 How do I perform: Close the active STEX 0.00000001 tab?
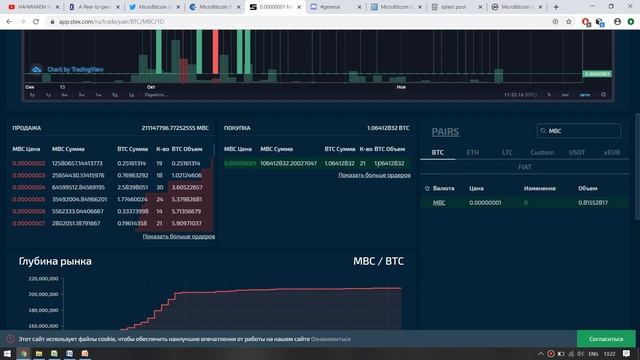pos(299,7)
